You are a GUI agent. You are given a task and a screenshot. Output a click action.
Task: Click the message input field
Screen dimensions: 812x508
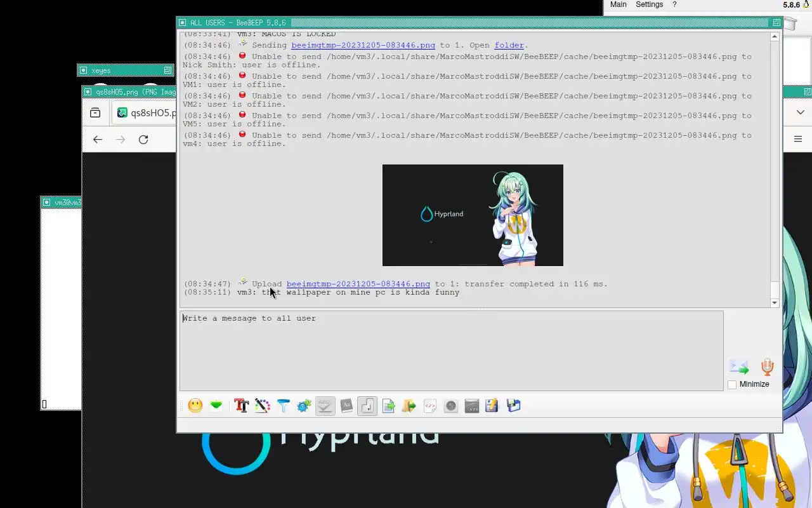click(x=452, y=351)
